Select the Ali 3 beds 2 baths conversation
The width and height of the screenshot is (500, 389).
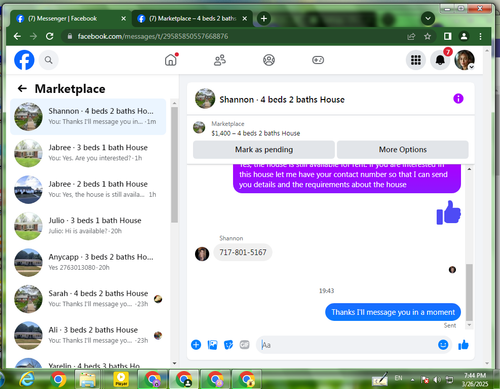point(88,335)
